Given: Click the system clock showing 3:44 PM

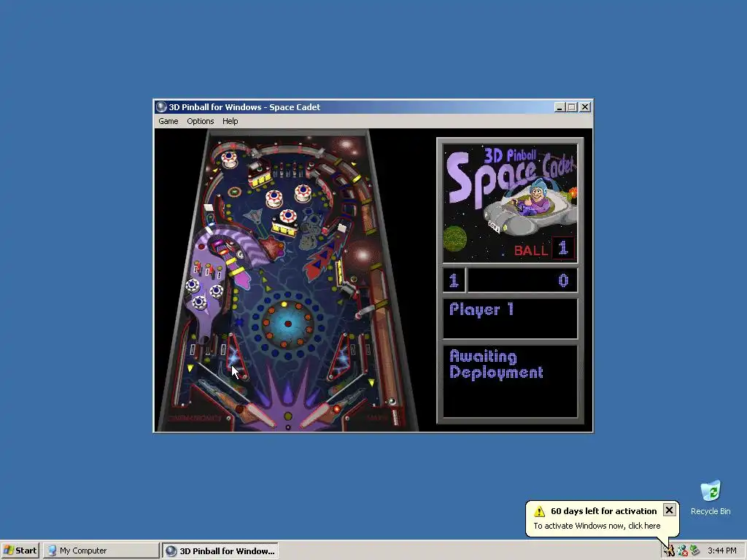Looking at the screenshot, I should click(721, 551).
